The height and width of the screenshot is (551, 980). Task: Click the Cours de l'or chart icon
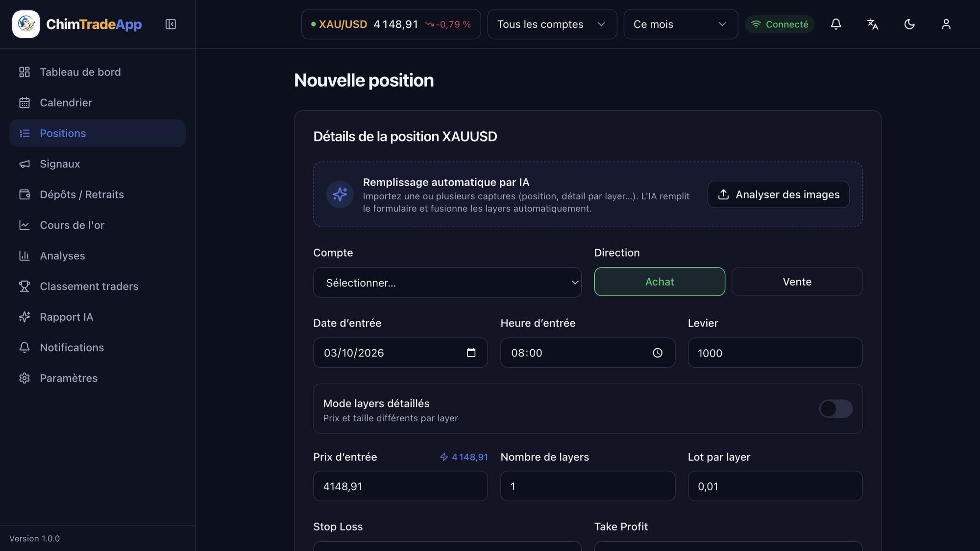click(24, 225)
